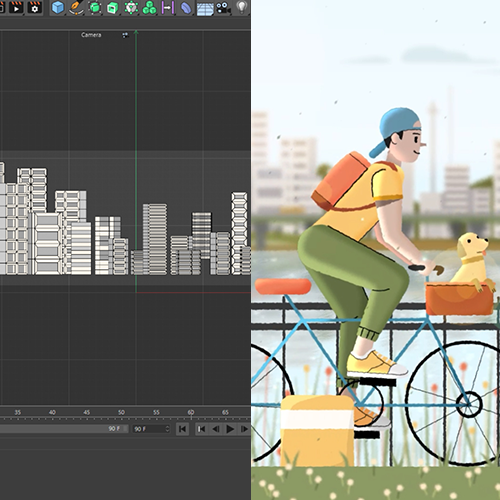The width and height of the screenshot is (500, 500).
Task: Click the Floor environment icon
Action: pyautogui.click(x=205, y=8)
